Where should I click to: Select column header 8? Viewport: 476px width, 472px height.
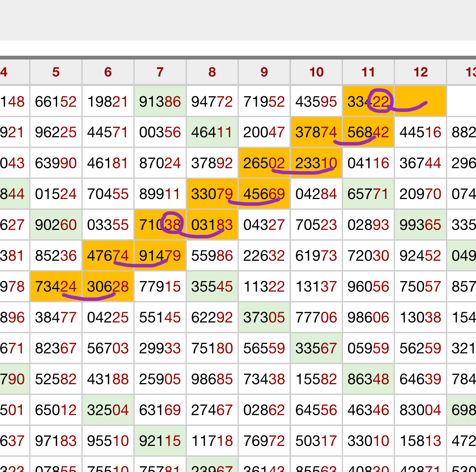(212, 72)
